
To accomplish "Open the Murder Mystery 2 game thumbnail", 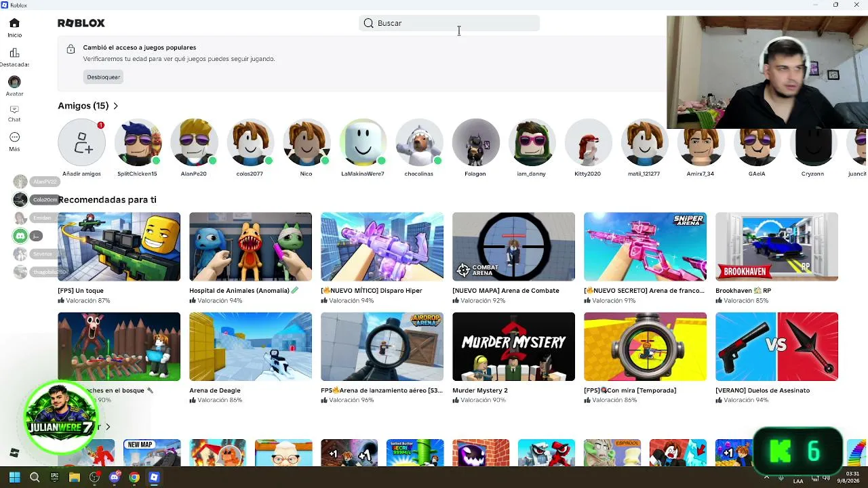I will 514,347.
